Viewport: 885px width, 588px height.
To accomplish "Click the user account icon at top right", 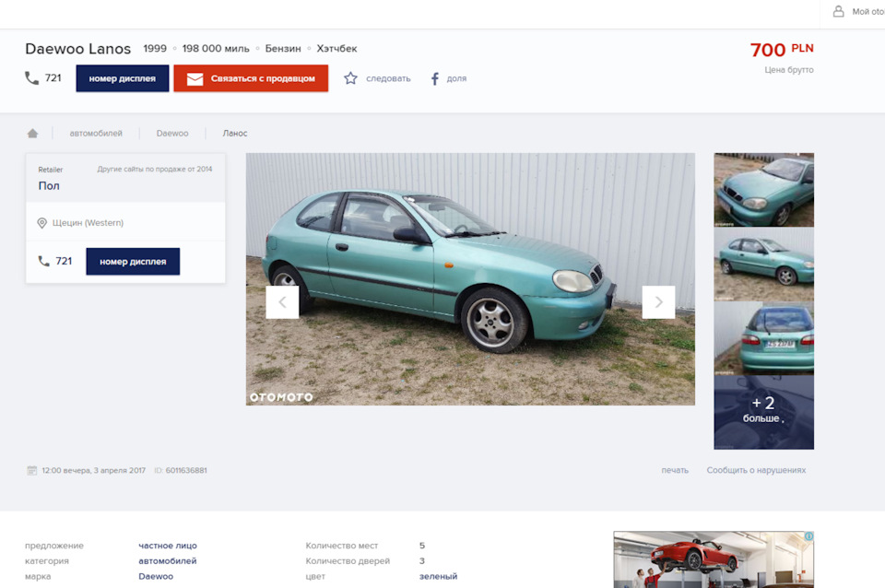I will [x=839, y=11].
